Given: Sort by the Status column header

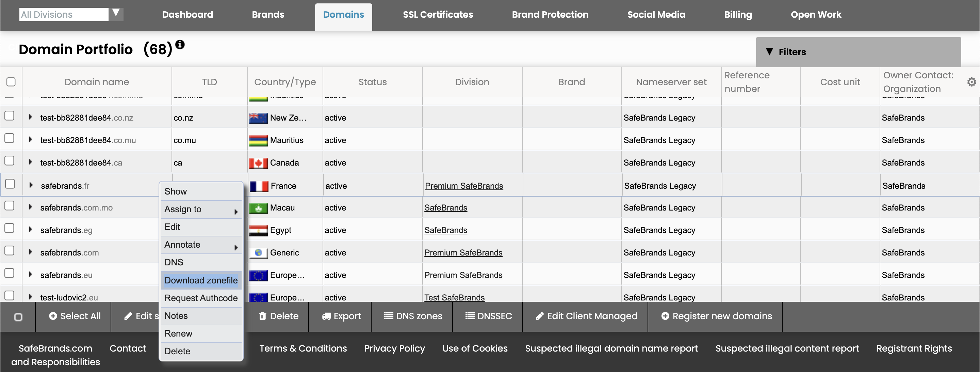Looking at the screenshot, I should tap(373, 82).
